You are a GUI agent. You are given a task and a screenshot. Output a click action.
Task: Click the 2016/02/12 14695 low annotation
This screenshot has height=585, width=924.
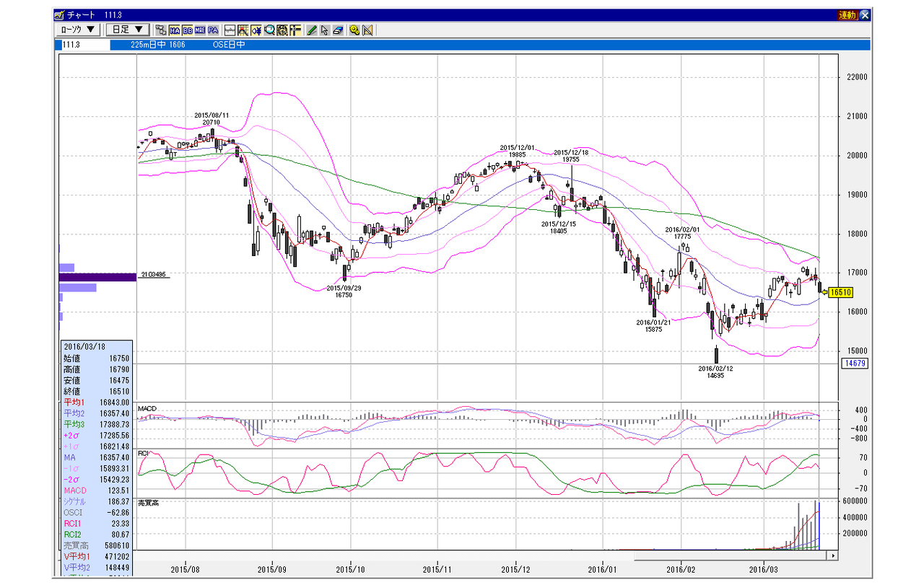pos(715,371)
